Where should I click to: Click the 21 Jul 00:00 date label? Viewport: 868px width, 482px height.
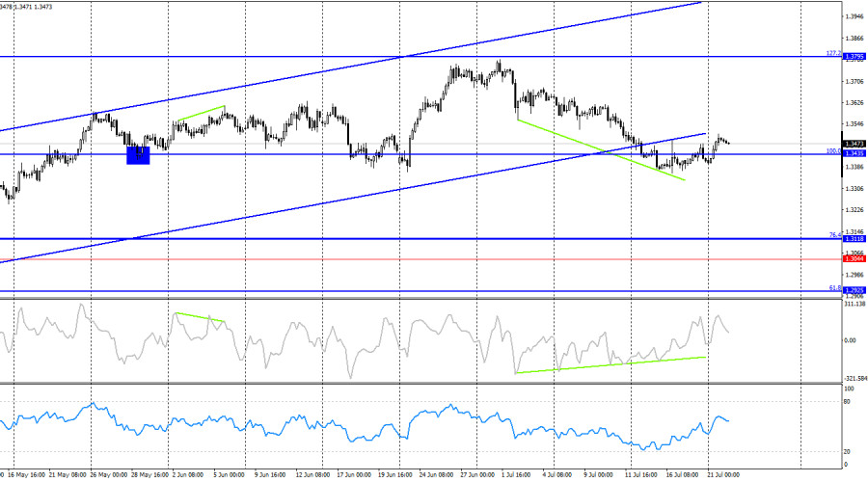tap(723, 475)
